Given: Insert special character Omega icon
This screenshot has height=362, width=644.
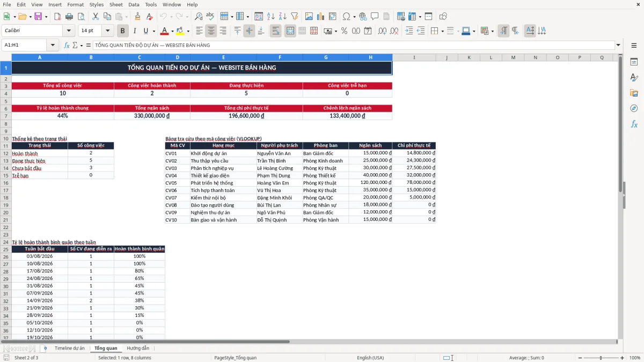Looking at the screenshot, I should pyautogui.click(x=346, y=17).
